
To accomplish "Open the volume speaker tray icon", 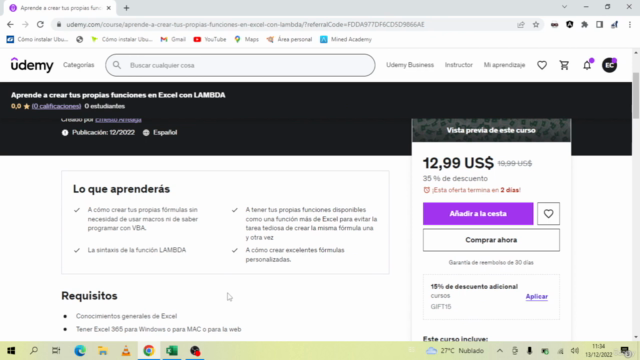I will point(575,351).
